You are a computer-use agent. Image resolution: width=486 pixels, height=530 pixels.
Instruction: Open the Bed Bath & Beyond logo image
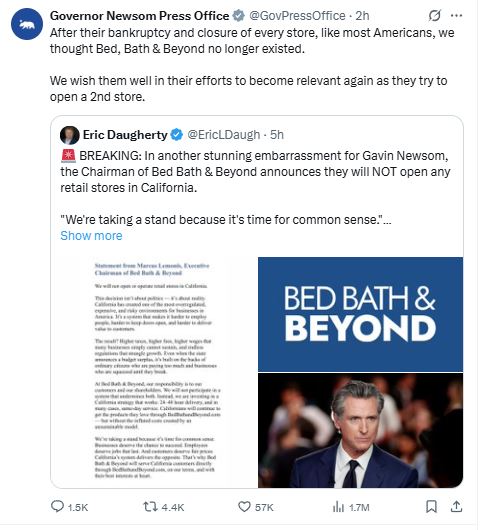tap(360, 314)
